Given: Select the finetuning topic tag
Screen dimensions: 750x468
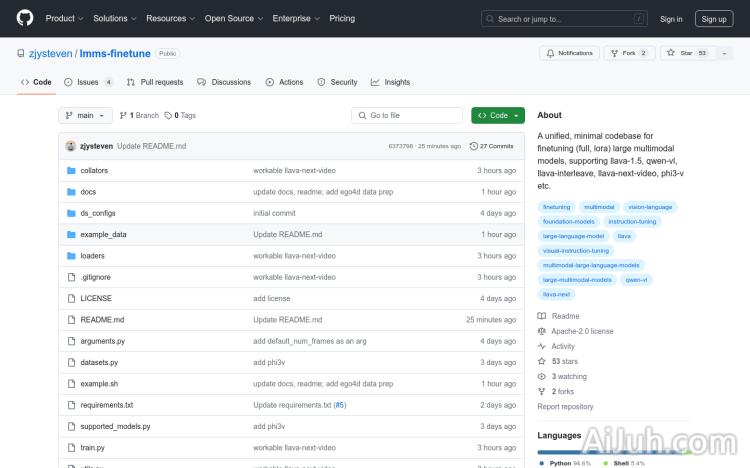Looking at the screenshot, I should tap(556, 206).
